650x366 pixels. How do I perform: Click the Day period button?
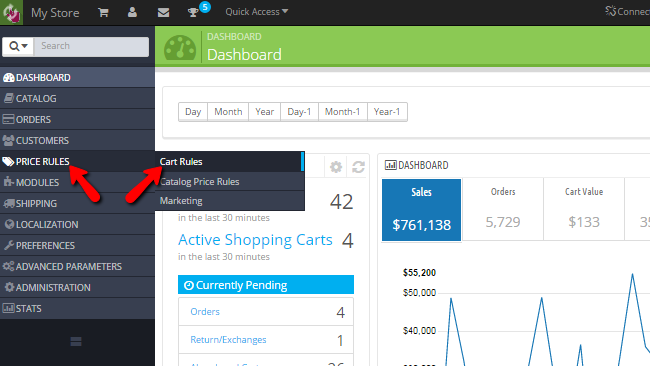click(x=193, y=112)
